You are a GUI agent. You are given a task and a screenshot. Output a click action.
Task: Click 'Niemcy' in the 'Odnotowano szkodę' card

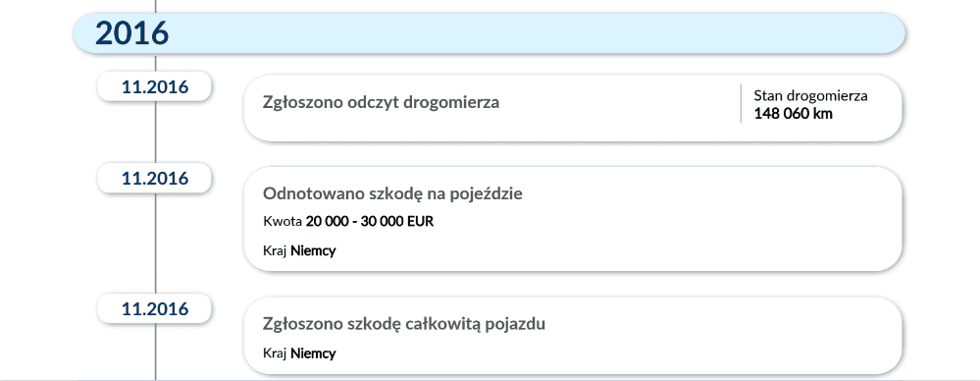(313, 251)
